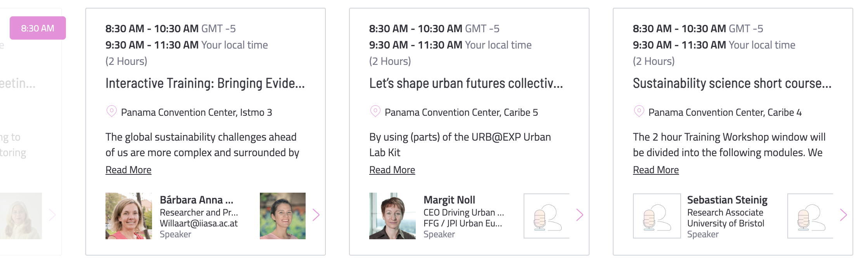Click second speaker placeholder in Sustainability course card

pos(810,216)
